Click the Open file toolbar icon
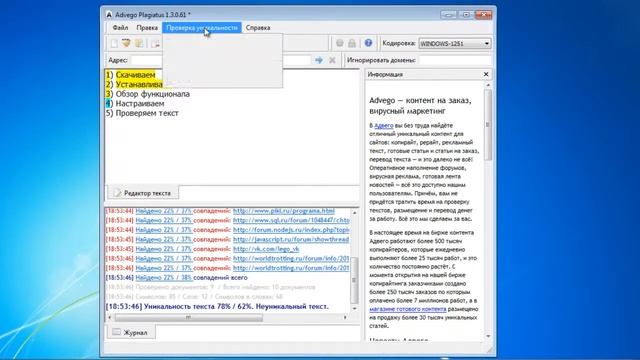This screenshot has height=360, width=640. [x=126, y=43]
